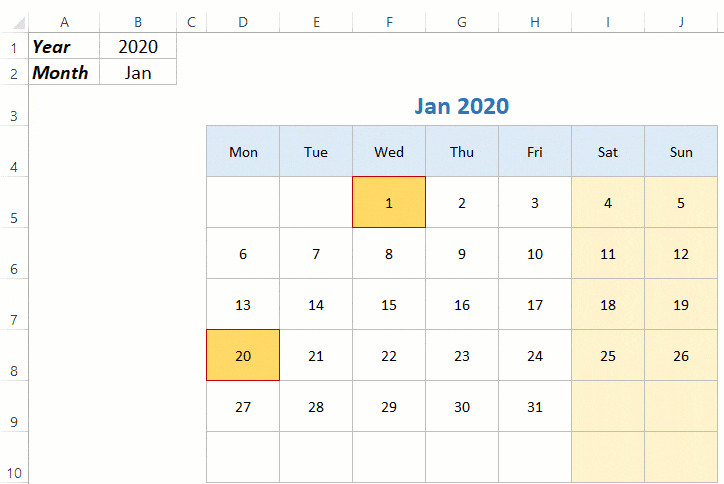
Task: Select the Sun weekday header cell
Action: (x=681, y=152)
